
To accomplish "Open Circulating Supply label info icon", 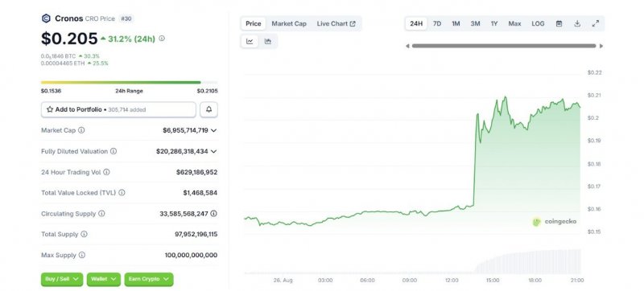I will coord(101,214).
